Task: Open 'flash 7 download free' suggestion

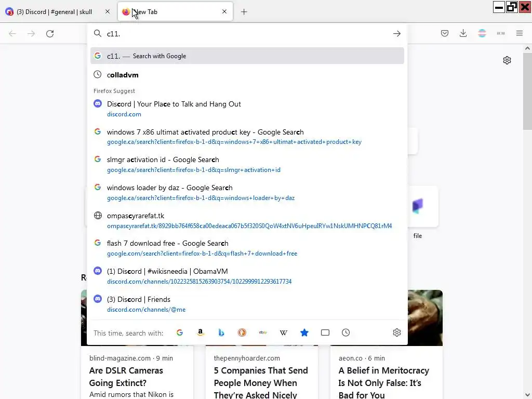Action: pos(247,248)
